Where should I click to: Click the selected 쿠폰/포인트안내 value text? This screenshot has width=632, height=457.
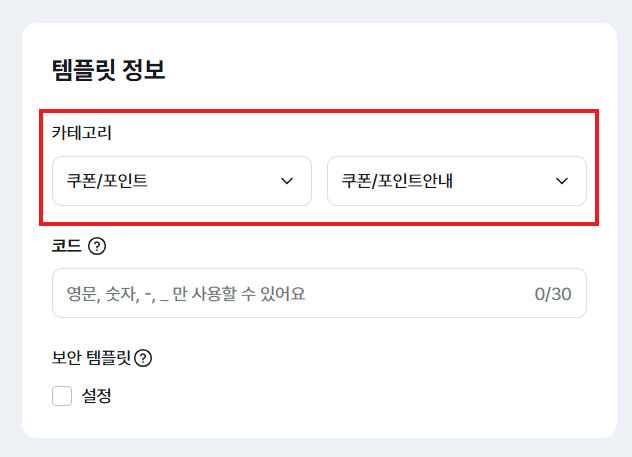[x=397, y=181]
